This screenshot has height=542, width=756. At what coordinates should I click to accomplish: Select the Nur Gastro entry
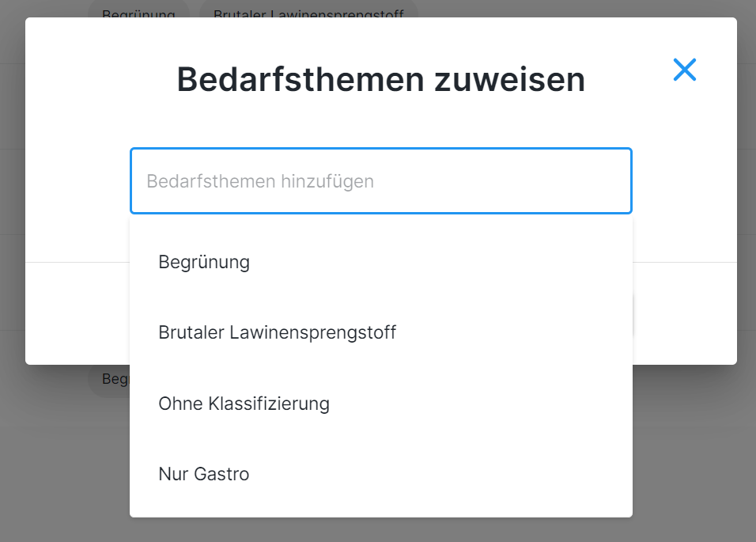(x=204, y=474)
